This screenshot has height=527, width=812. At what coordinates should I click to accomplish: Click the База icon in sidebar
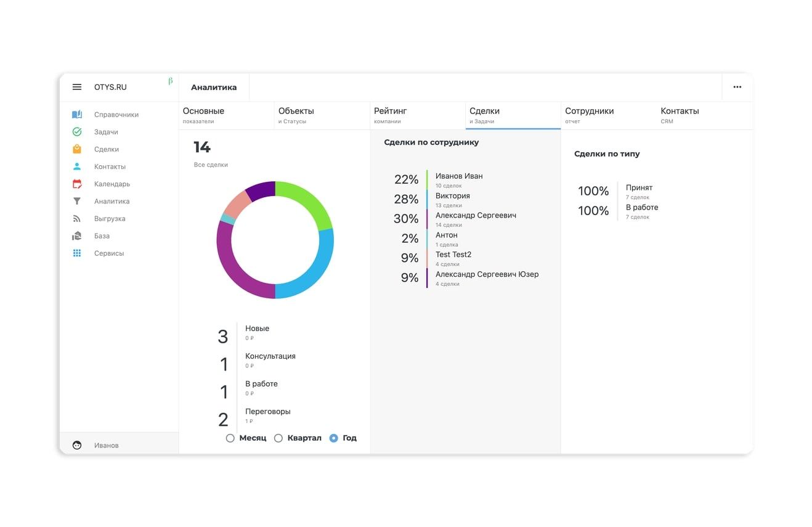click(x=77, y=236)
